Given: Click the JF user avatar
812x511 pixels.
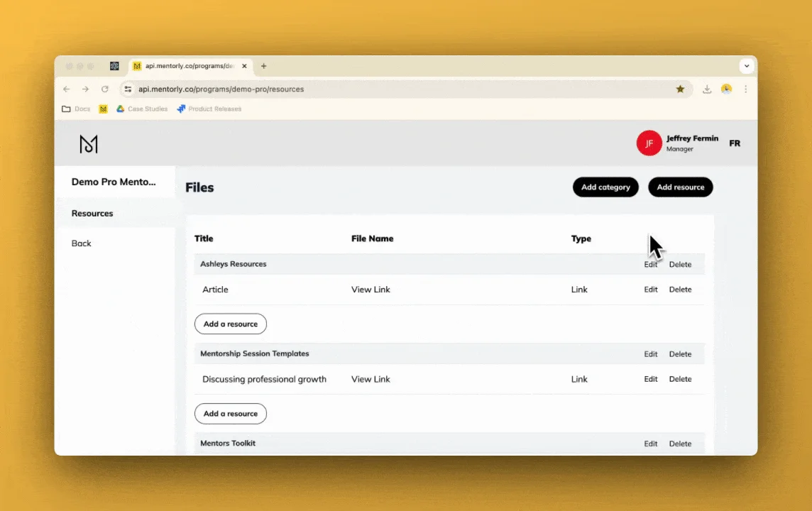Looking at the screenshot, I should (649, 143).
